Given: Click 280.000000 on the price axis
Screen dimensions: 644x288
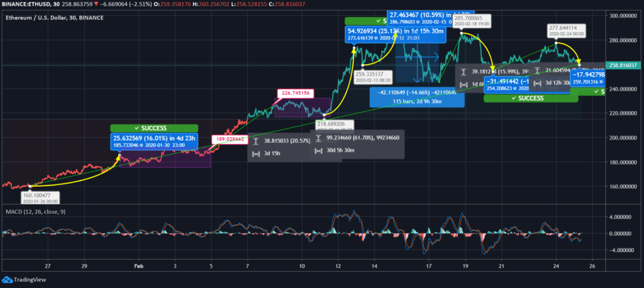Looking at the screenshot, I should coord(623,40).
